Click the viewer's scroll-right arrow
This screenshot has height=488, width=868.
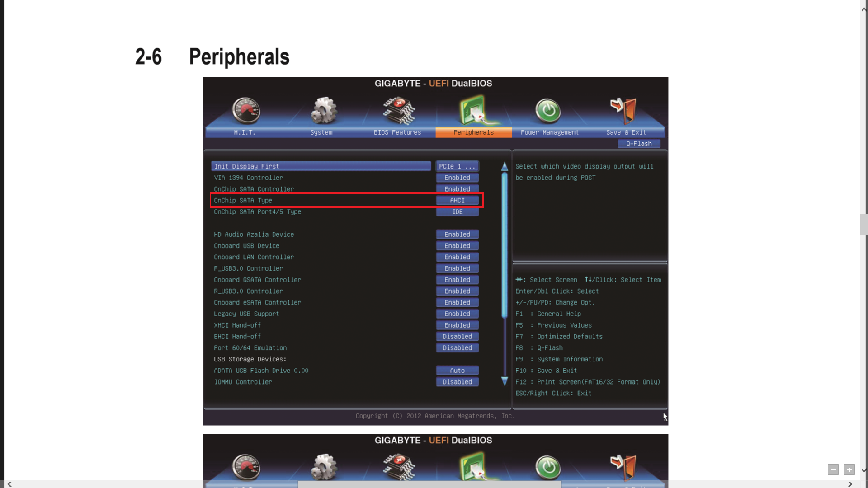850,484
